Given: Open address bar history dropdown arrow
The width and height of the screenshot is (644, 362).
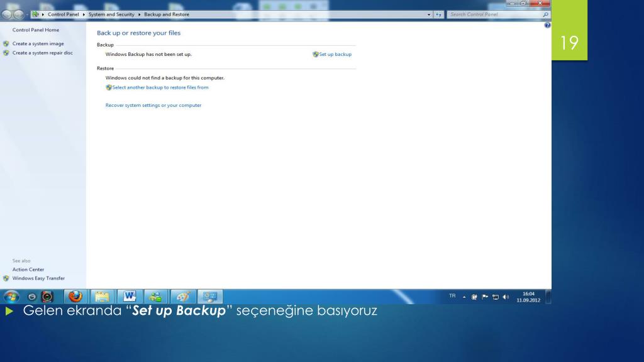Looking at the screenshot, I should pos(429,14).
